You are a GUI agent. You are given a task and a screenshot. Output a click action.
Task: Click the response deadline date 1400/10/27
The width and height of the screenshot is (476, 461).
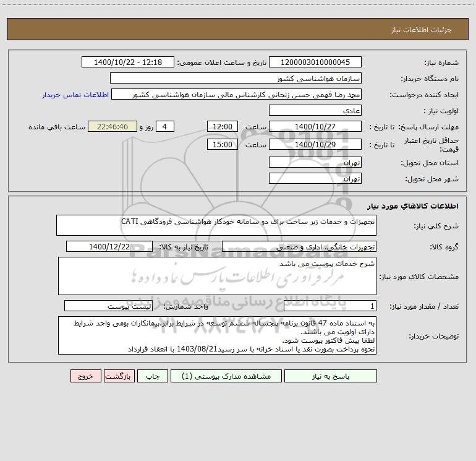point(315,126)
